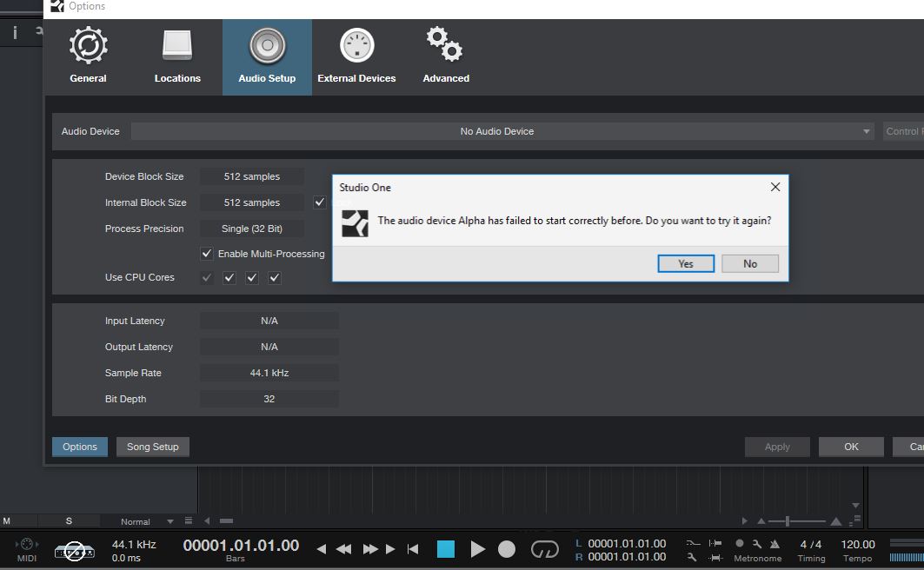Toggle the Metronome click icon
The image size is (924, 570).
[x=774, y=544]
